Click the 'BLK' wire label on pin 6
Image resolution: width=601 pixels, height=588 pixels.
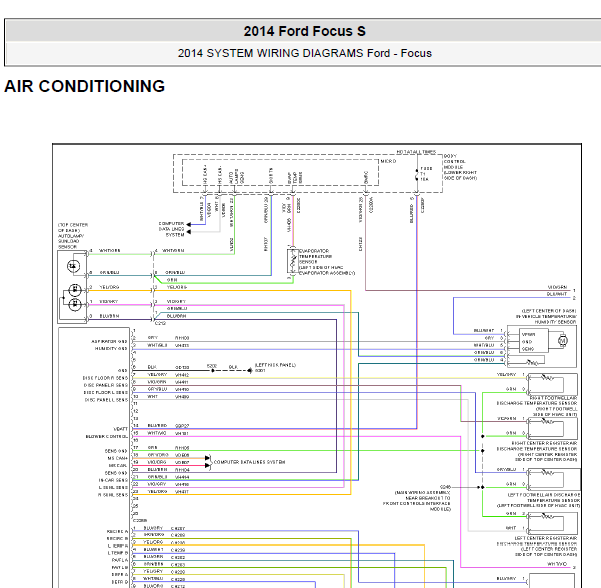pos(152,367)
